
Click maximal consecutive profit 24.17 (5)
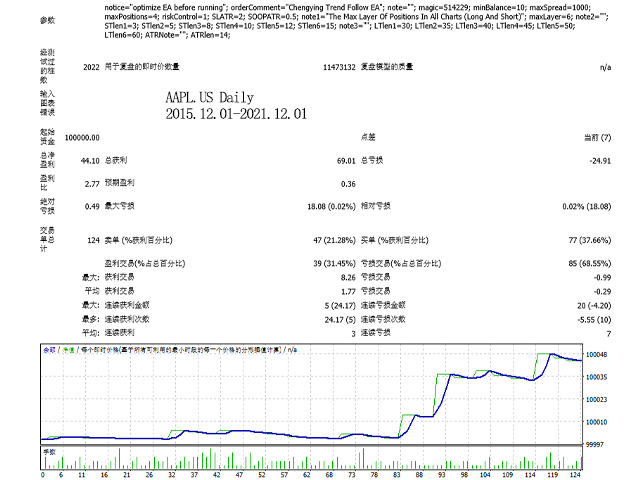(340, 320)
